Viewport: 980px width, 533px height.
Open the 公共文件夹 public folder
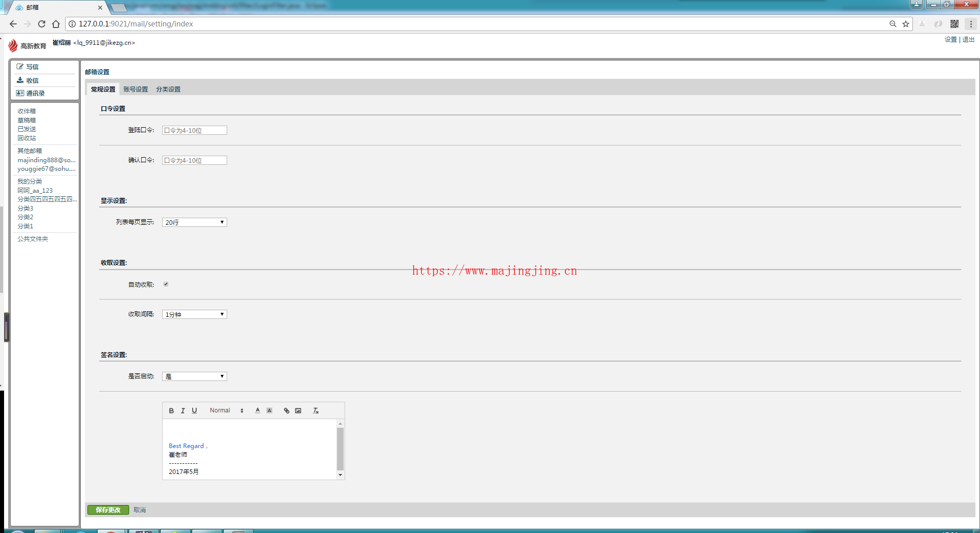click(33, 239)
